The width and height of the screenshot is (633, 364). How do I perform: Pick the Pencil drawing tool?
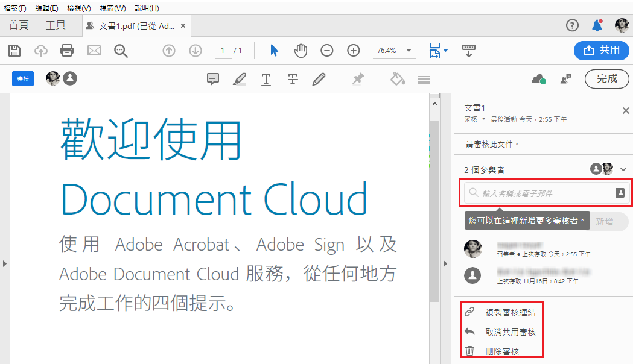(319, 78)
